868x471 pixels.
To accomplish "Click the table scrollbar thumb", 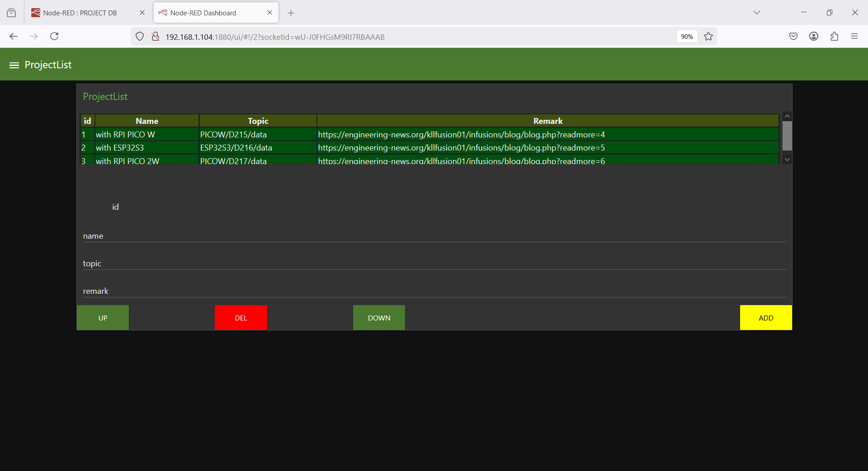I will [787, 136].
